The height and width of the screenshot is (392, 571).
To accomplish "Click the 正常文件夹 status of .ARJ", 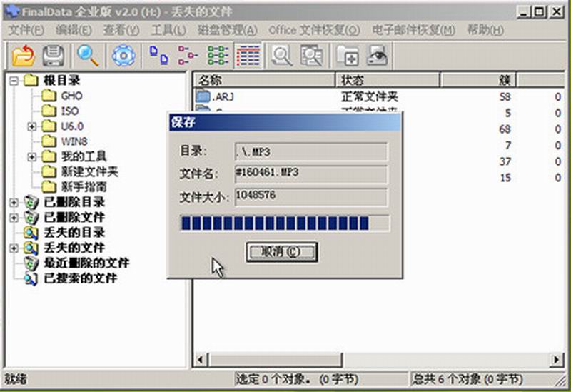I will click(x=370, y=96).
